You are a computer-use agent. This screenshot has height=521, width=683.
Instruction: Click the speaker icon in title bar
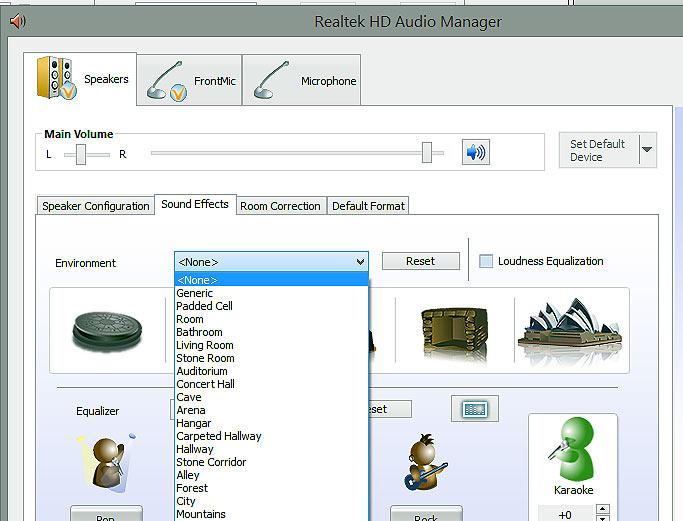(17, 21)
